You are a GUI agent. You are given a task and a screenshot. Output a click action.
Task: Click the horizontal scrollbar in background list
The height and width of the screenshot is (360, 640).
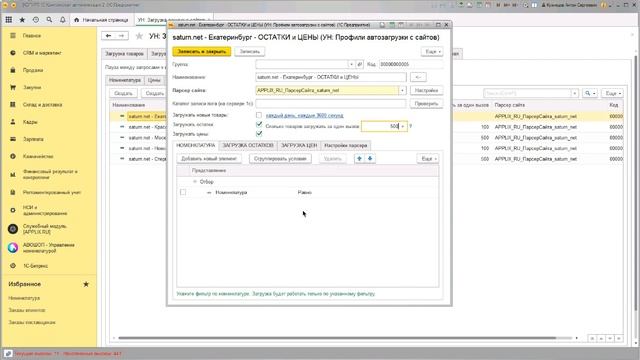coord(337,338)
